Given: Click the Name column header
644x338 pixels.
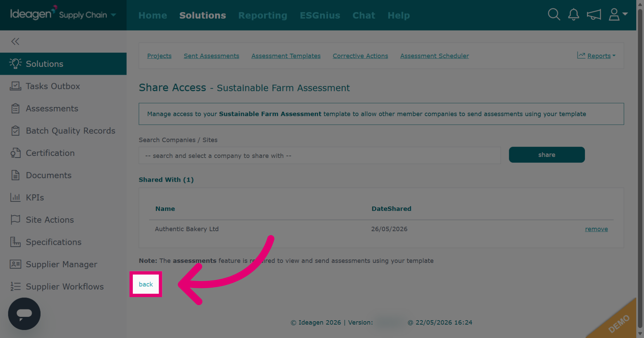Looking at the screenshot, I should [165, 209].
